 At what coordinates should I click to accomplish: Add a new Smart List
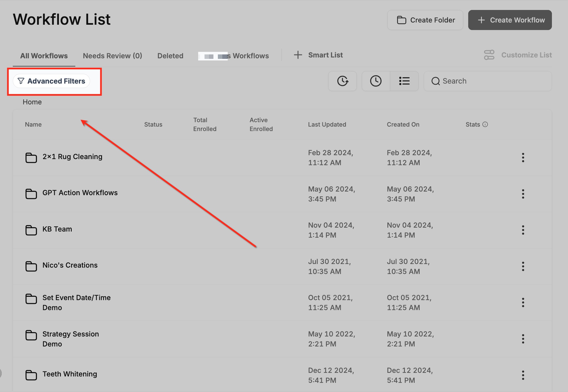pyautogui.click(x=318, y=55)
